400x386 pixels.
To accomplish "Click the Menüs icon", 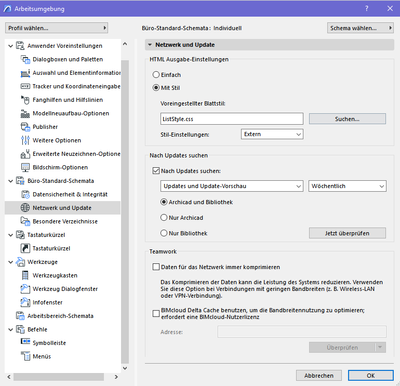I will pos(25,356).
